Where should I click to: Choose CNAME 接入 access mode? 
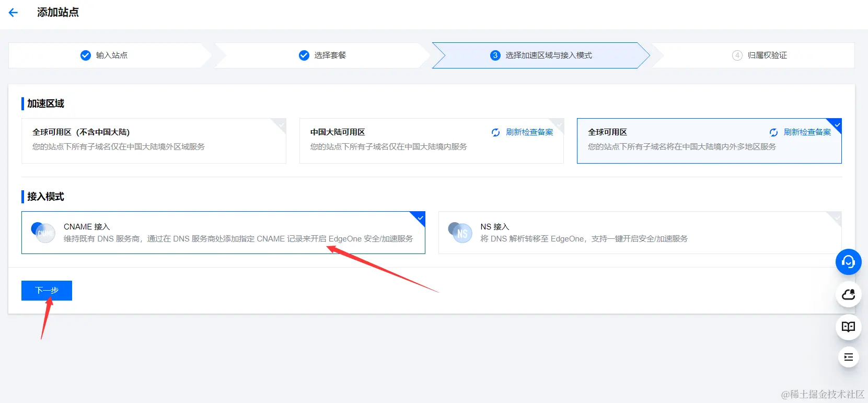click(223, 233)
